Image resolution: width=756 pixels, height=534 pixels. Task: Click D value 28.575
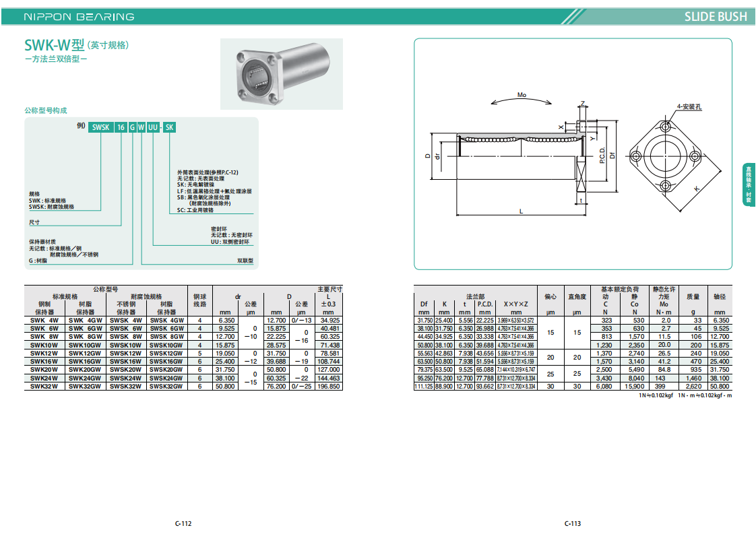pyautogui.click(x=276, y=345)
